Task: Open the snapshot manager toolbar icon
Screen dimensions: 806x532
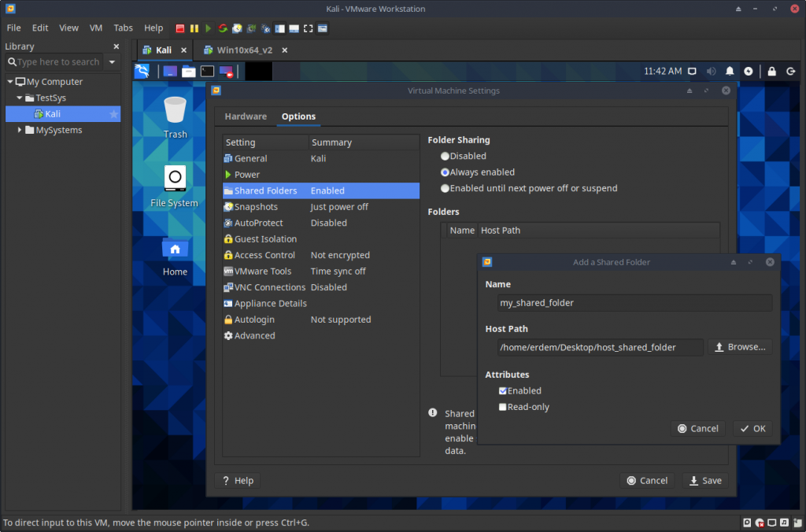Action: click(266, 28)
